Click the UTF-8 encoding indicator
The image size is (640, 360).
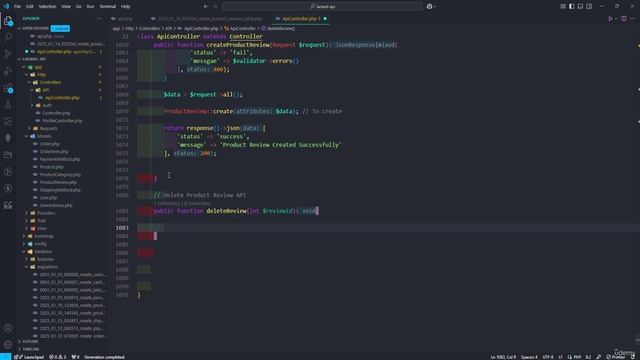(x=548, y=357)
